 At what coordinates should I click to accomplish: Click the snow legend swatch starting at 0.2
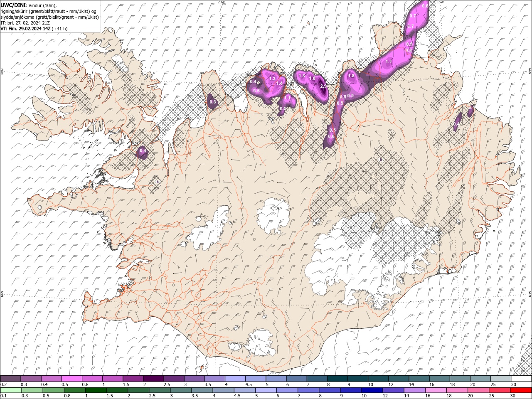(10, 379)
